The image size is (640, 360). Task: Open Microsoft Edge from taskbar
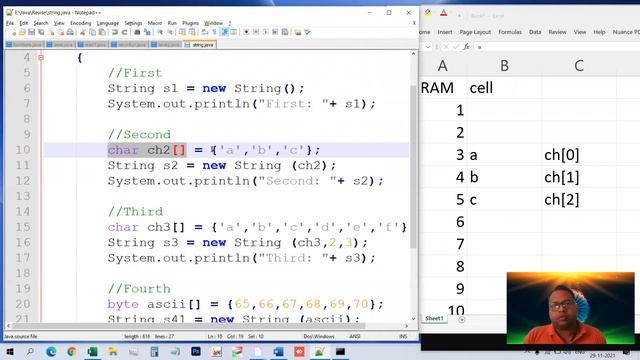(x=51, y=351)
